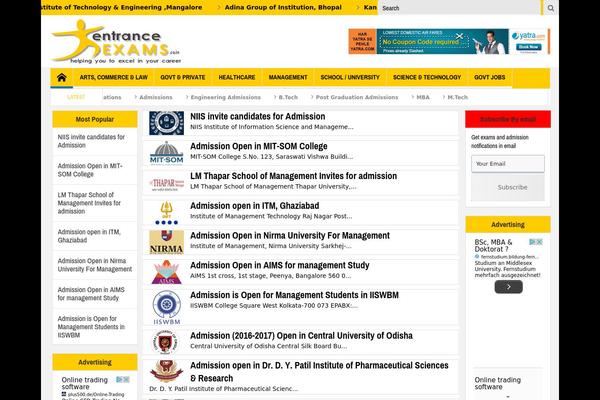
Task: Open Admissions ticker link
Action: click(156, 98)
